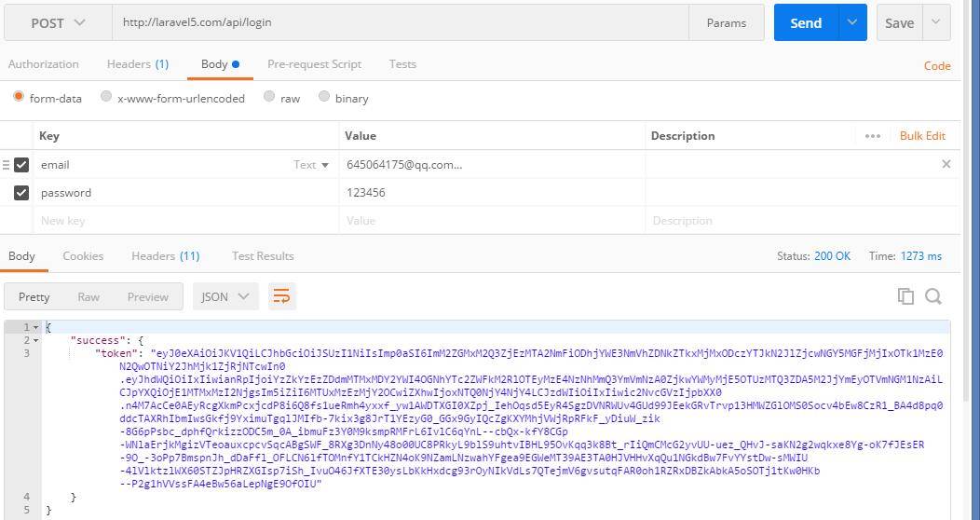Click the new row Value field
The image size is (980, 520).
point(492,221)
